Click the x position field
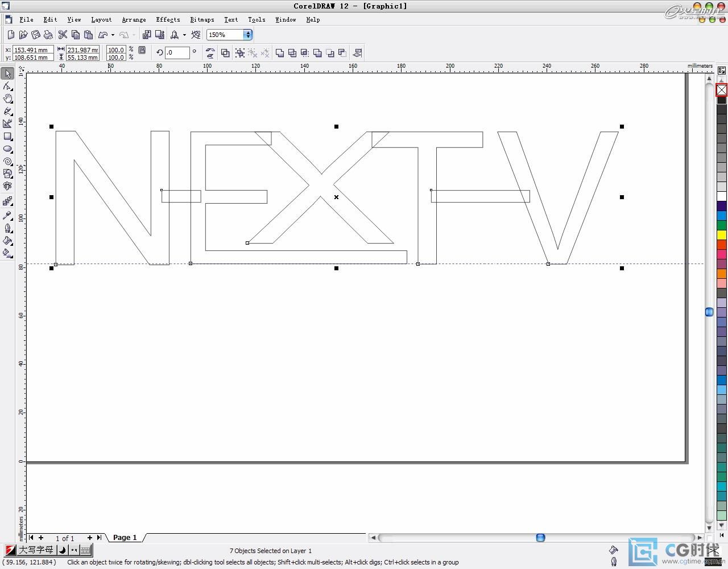728x569 pixels. 33,50
